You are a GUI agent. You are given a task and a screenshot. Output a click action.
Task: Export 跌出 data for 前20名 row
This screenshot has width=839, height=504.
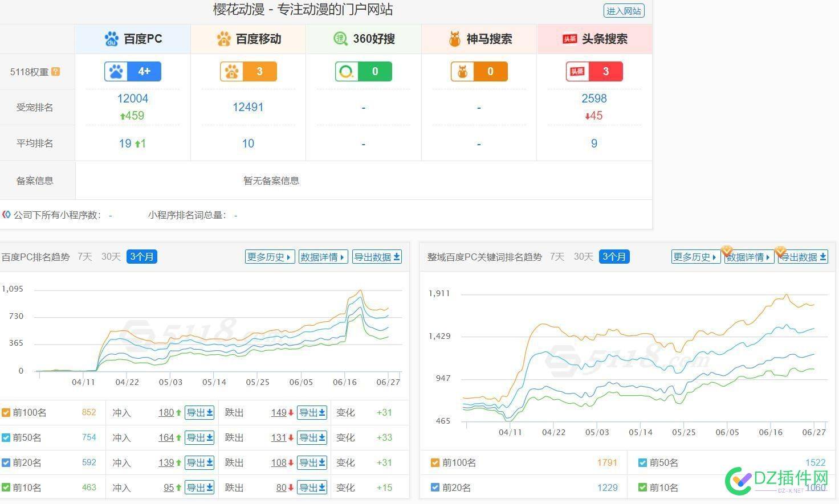(x=312, y=463)
